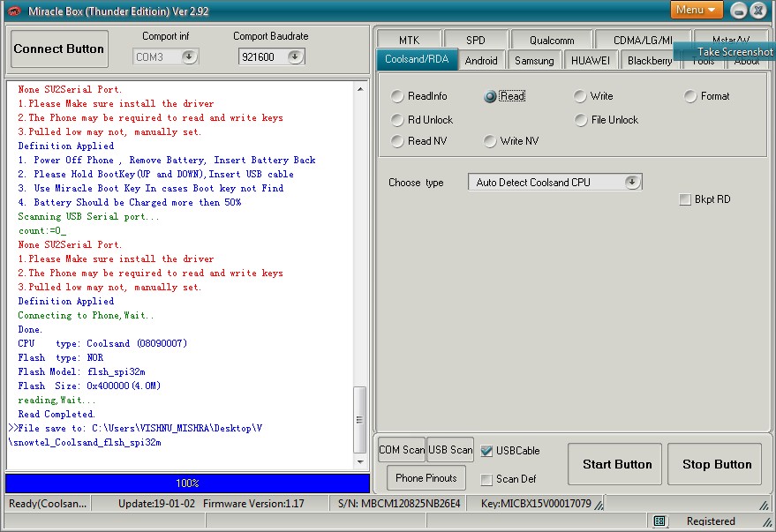Image resolution: width=776 pixels, height=532 pixels.
Task: Click the 'CPU type: Coolsand (08090007)' log line
Action: [x=102, y=343]
